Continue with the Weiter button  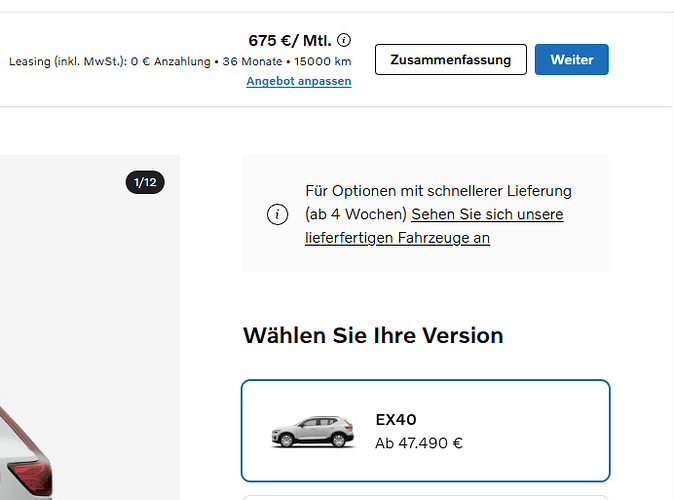click(x=571, y=59)
